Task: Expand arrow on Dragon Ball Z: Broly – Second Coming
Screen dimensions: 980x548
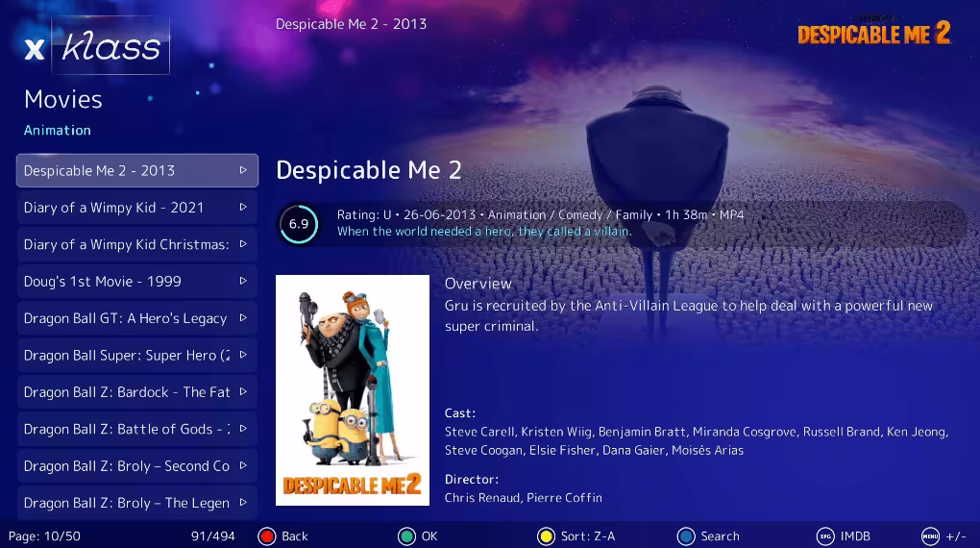Action: pos(243,465)
